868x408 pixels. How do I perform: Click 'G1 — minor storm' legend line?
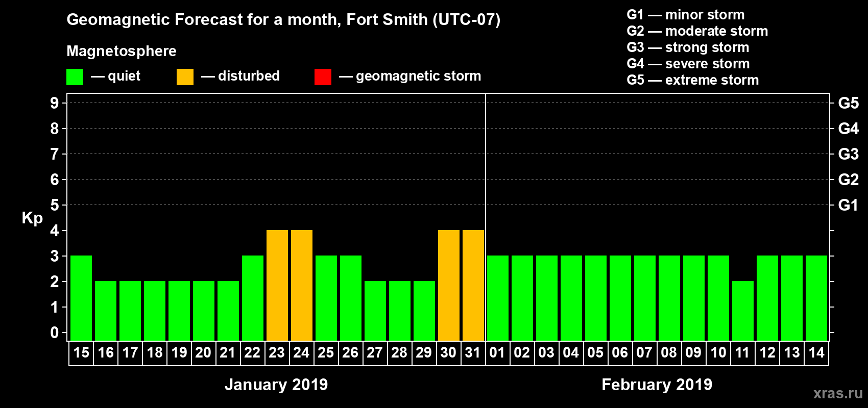click(x=686, y=15)
